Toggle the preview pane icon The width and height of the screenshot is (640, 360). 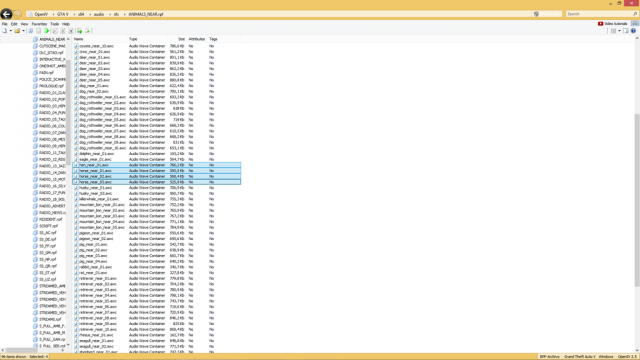626,31
